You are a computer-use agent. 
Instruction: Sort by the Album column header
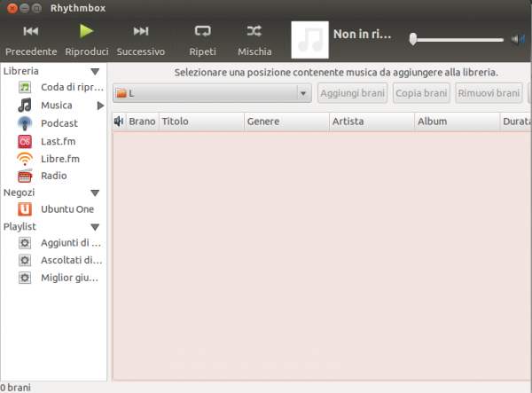coord(458,122)
